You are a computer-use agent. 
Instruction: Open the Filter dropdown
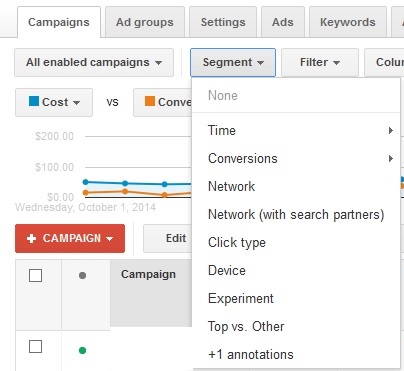point(320,62)
